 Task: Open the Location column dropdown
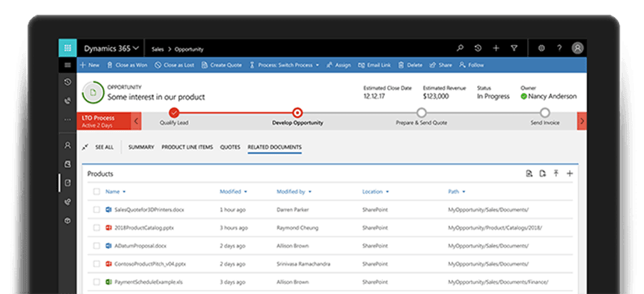click(x=375, y=192)
